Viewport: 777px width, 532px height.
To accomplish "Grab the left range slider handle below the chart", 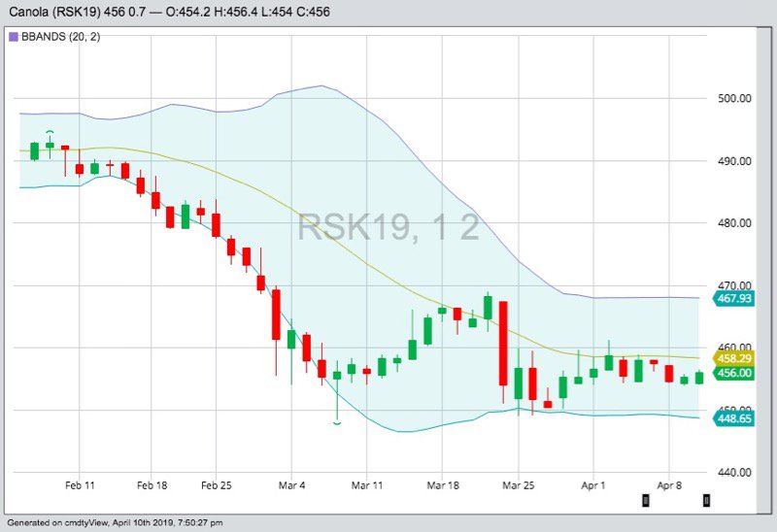I will pos(645,500).
